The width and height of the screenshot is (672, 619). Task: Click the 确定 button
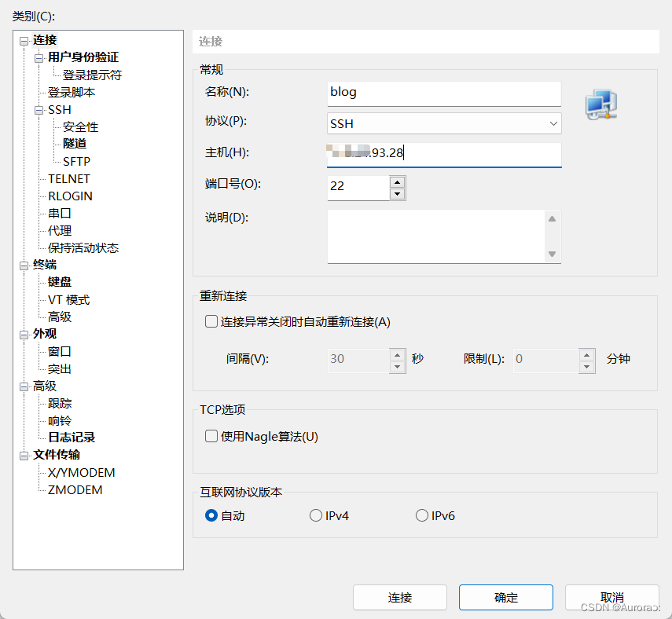point(505,597)
